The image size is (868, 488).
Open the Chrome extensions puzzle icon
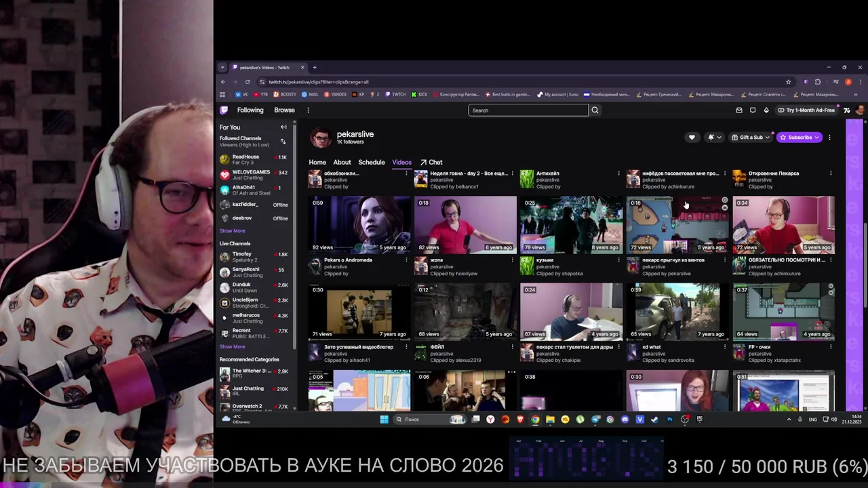click(x=818, y=82)
